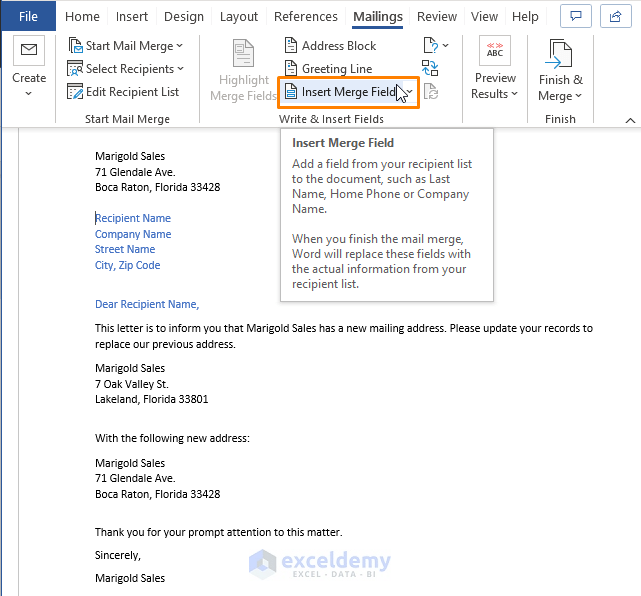Click the Finish & Merge icon
Image resolution: width=641 pixels, height=596 pixels.
click(560, 54)
